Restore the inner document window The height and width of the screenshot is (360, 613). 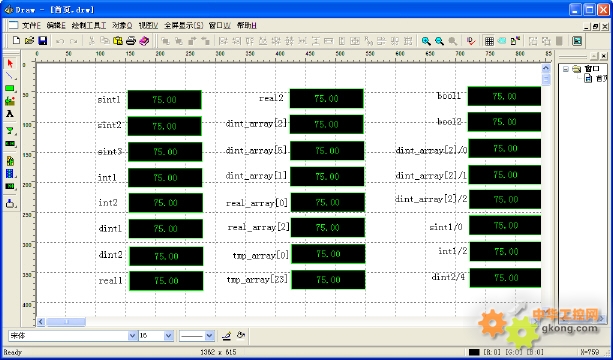[595, 27]
